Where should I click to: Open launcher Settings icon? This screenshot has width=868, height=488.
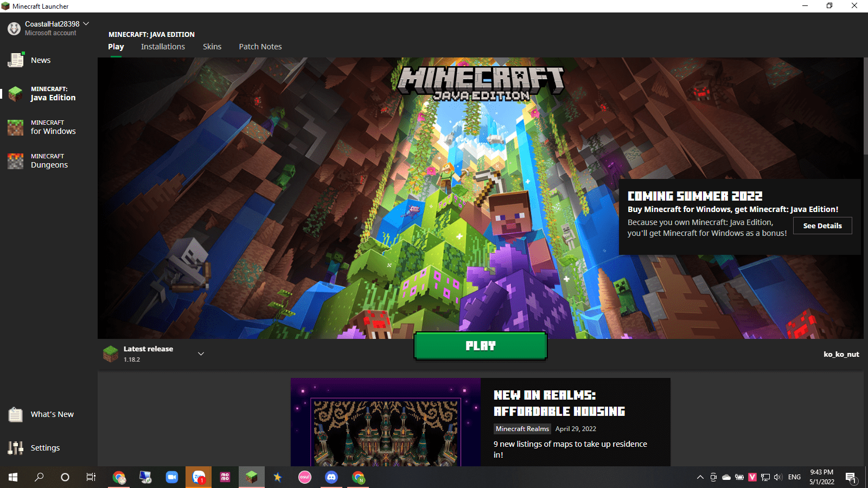[x=16, y=448]
